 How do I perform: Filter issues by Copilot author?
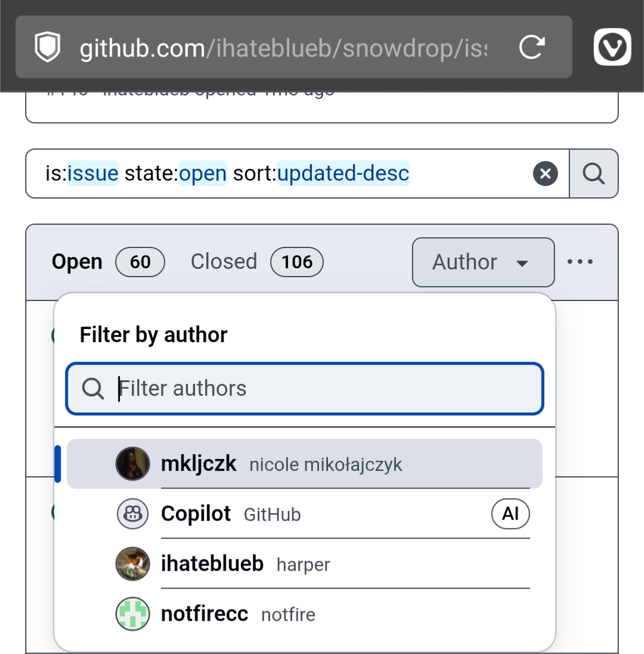305,514
